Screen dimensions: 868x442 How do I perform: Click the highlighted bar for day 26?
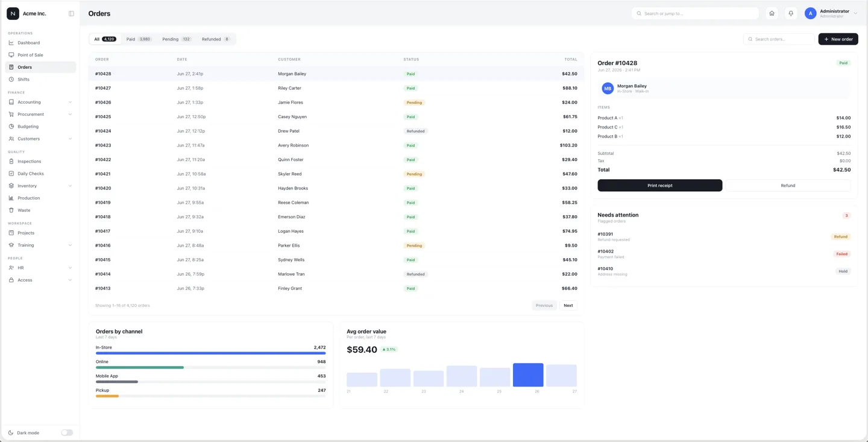(528, 375)
